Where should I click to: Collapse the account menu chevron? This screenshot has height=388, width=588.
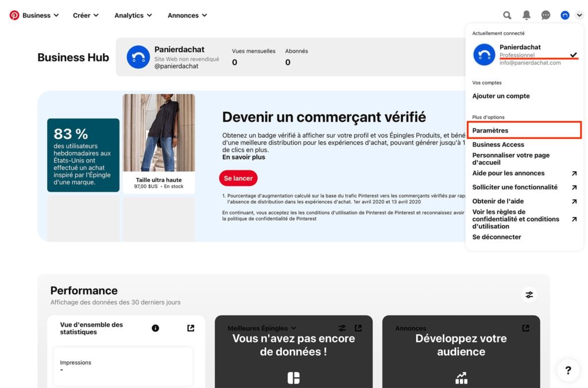(x=579, y=15)
